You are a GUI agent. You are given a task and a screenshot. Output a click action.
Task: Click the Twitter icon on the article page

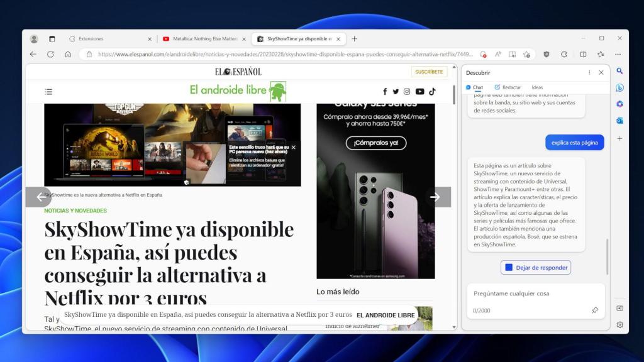[x=396, y=91]
